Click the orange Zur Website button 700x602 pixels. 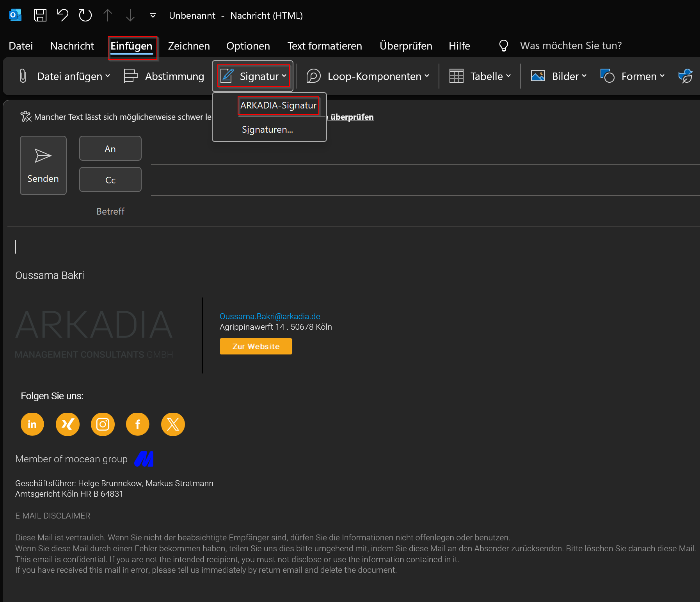(x=256, y=346)
